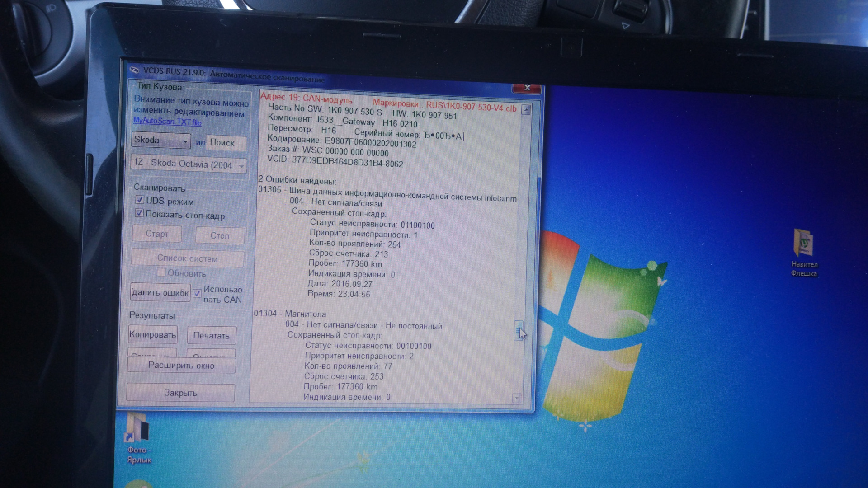Image resolution: width=868 pixels, height=488 pixels.
Task: Close the VCDS auto-scan window
Action: pos(527,88)
